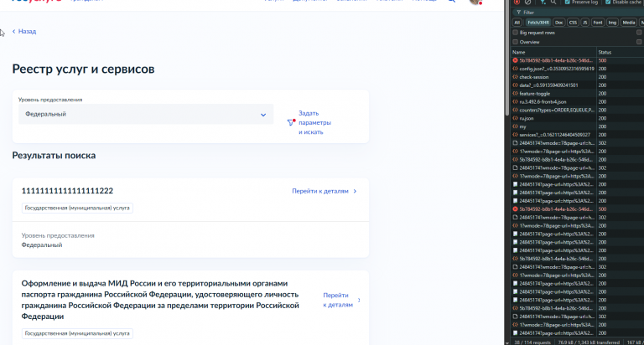Viewport: 644px width, 345px height.
Task: Open Задать параметры и искать link
Action: pyautogui.click(x=314, y=122)
